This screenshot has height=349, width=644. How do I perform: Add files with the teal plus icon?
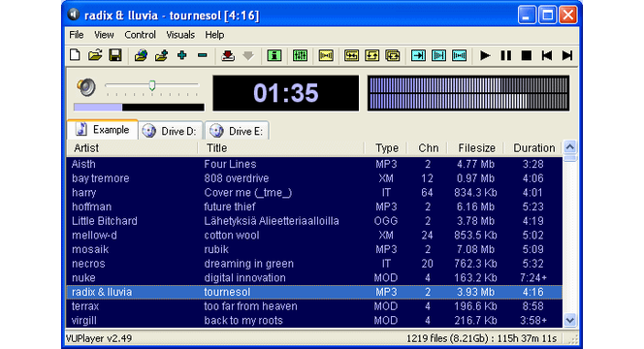pos(182,55)
